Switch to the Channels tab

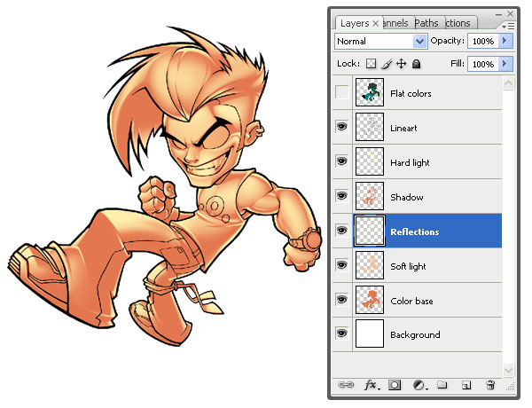click(x=396, y=23)
